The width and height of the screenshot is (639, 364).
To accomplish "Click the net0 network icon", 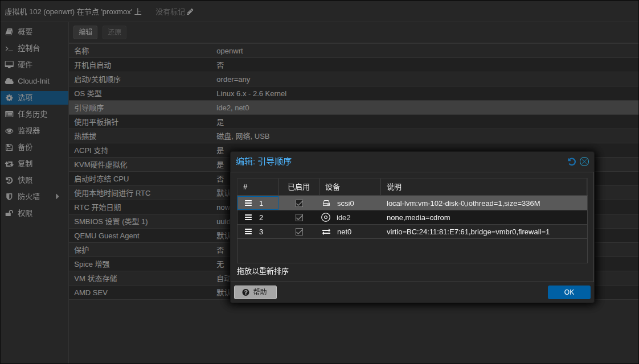I will pos(326,231).
